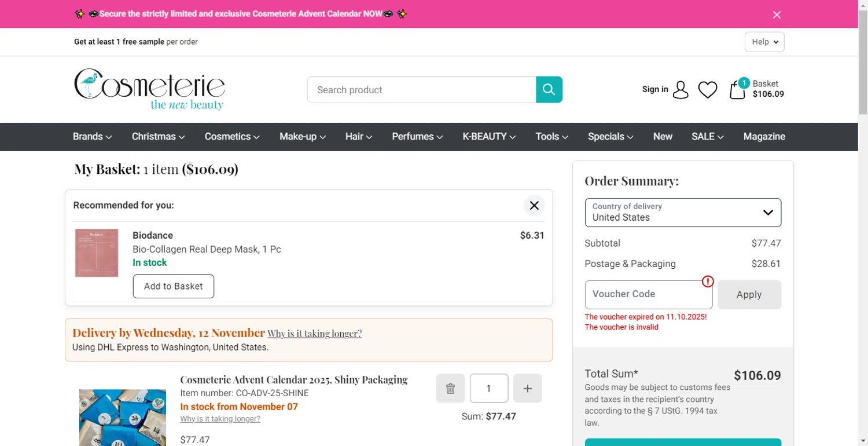Open the Magazine menu item

click(764, 137)
